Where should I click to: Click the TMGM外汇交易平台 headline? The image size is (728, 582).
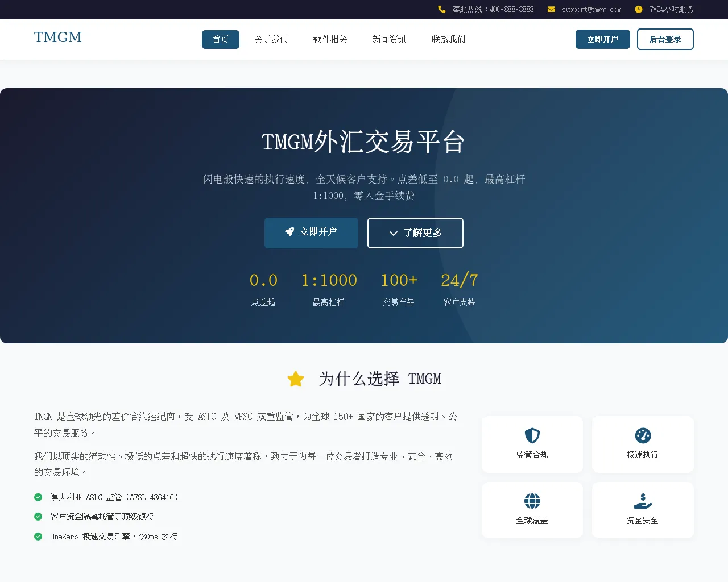click(x=363, y=142)
